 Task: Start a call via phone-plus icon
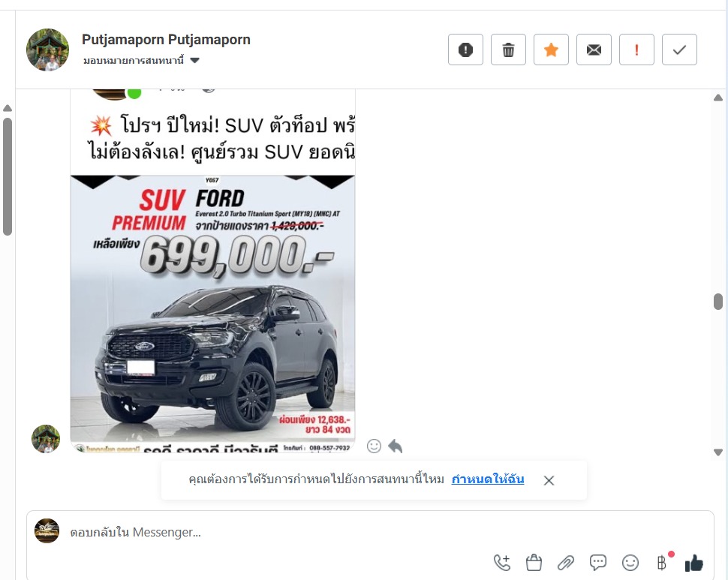tap(502, 563)
